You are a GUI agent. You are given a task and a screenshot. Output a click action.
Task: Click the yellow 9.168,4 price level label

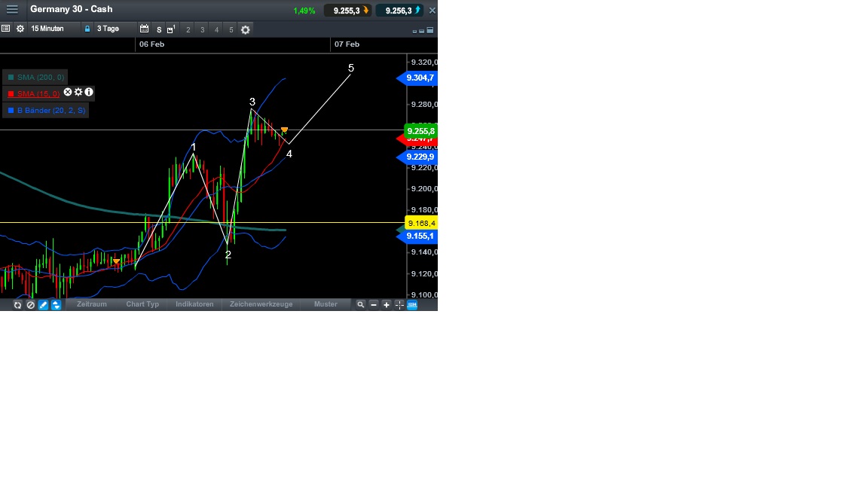tap(420, 223)
